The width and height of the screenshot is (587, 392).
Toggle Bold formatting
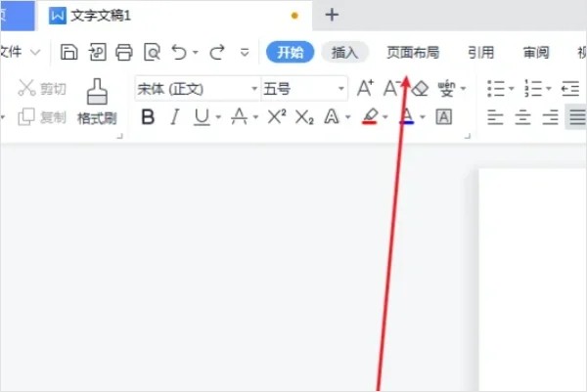[148, 117]
